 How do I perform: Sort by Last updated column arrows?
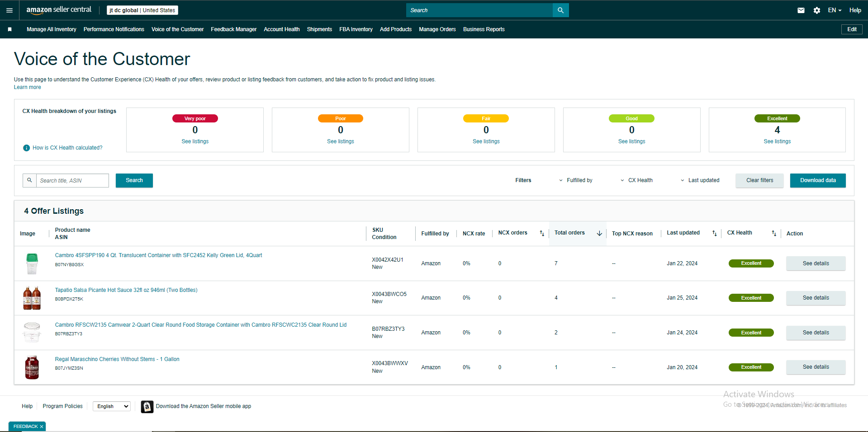point(715,233)
